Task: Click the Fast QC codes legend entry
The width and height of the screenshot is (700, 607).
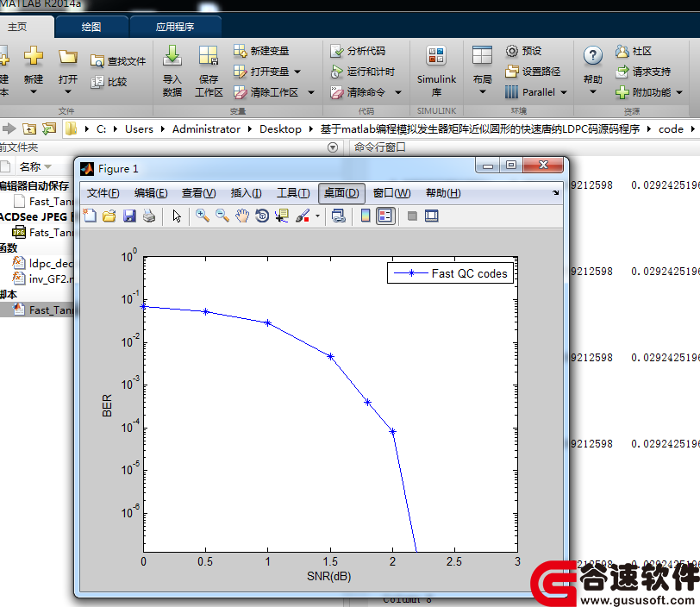Action: pos(451,273)
